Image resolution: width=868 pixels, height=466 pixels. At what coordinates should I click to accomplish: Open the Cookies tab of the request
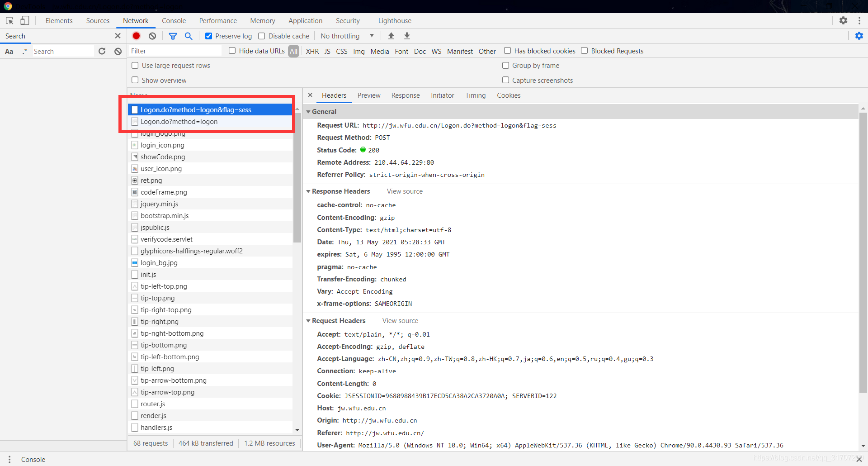pyautogui.click(x=509, y=95)
